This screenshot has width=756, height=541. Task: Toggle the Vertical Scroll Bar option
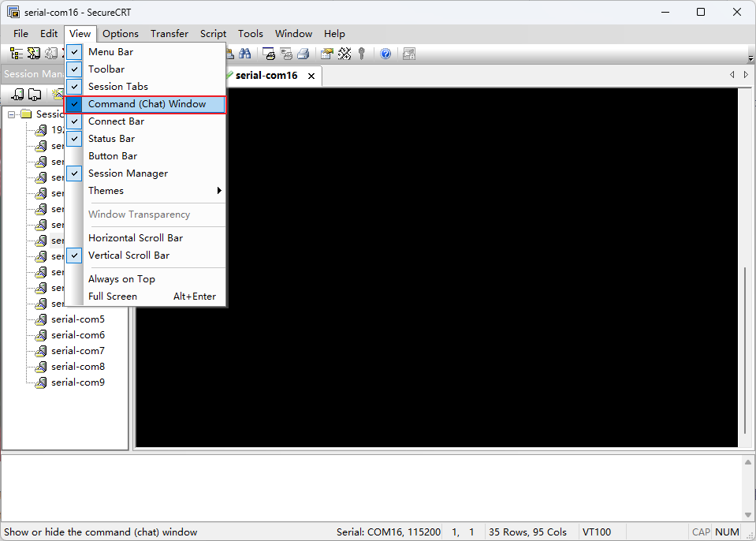point(146,256)
